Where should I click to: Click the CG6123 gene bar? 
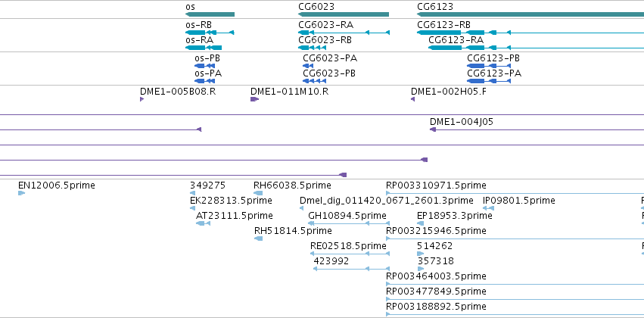point(530,14)
